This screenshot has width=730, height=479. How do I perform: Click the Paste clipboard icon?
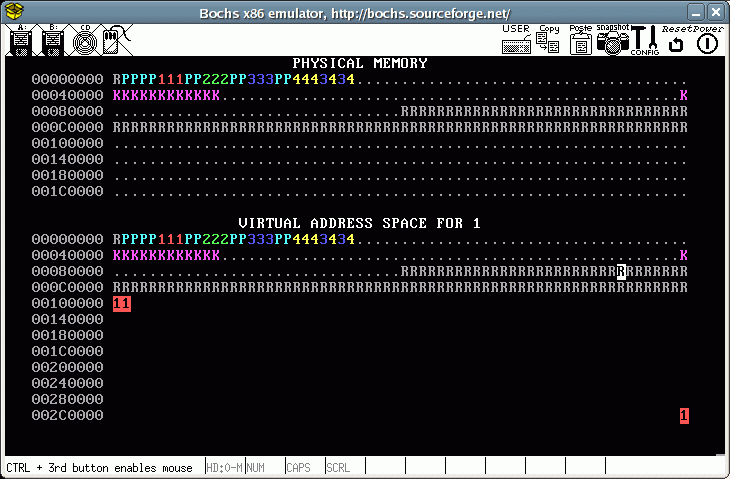pyautogui.click(x=580, y=40)
